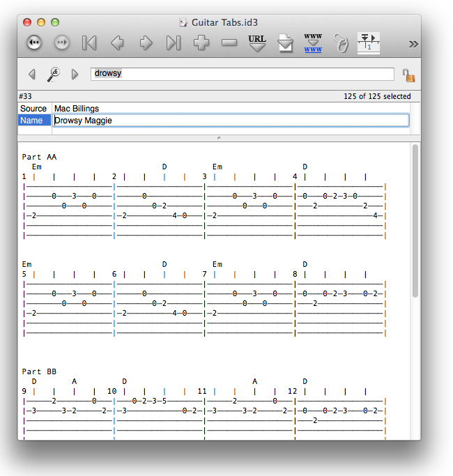
Task: Click the magnifying glass search icon
Action: pyautogui.click(x=54, y=75)
